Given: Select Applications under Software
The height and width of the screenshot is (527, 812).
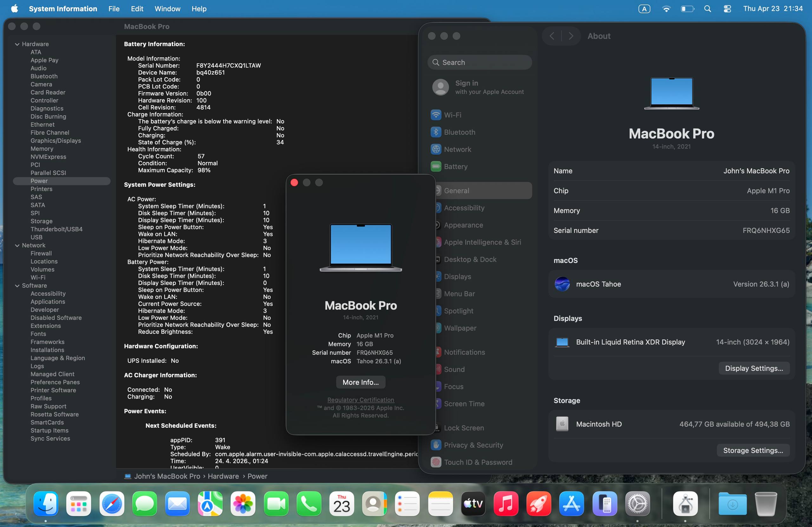Looking at the screenshot, I should tap(48, 302).
